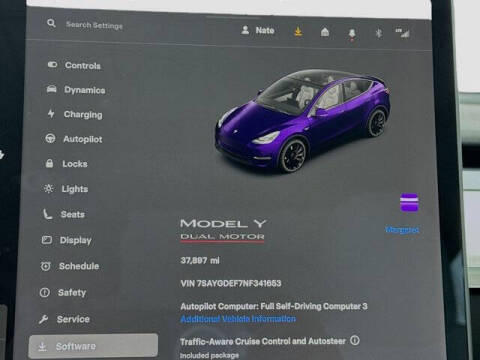Click the search magnifier icon

tap(51, 23)
